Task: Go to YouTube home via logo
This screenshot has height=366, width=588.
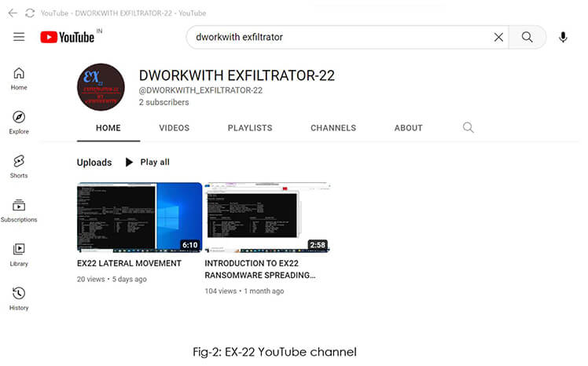Action: pyautogui.click(x=68, y=37)
